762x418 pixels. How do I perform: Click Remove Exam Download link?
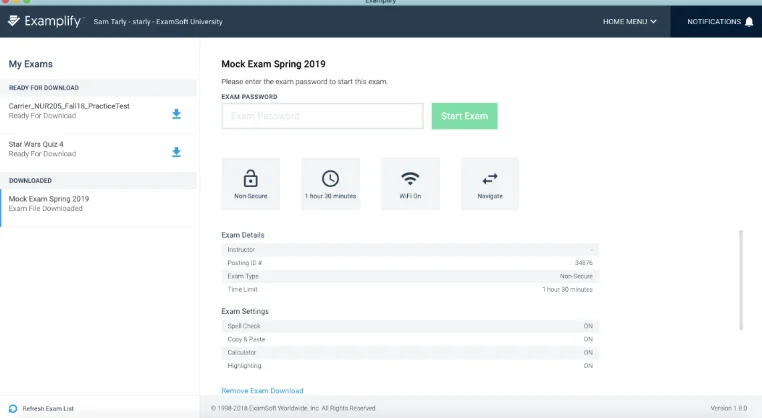click(x=262, y=390)
